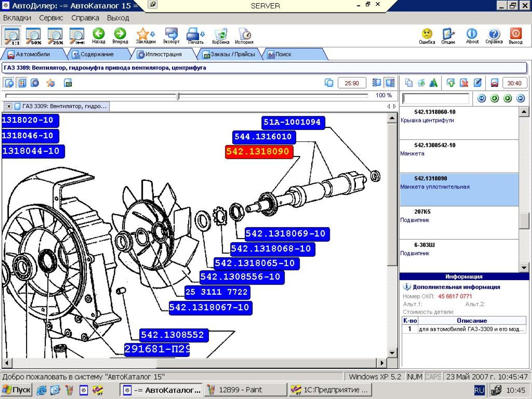532x399 pixels.
Task: Click the zoom slider handle
Action: coord(178,96)
